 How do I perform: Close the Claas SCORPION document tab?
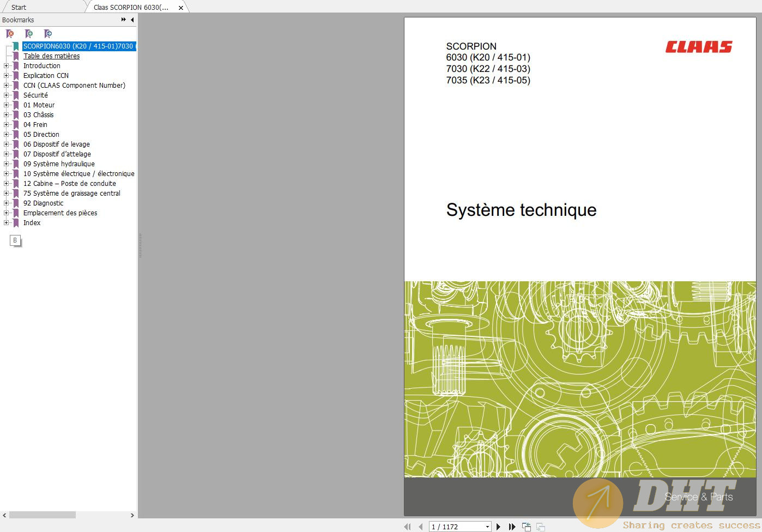[181, 8]
